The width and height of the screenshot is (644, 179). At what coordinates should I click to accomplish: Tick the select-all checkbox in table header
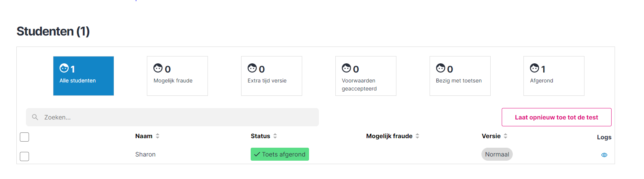coord(24,137)
